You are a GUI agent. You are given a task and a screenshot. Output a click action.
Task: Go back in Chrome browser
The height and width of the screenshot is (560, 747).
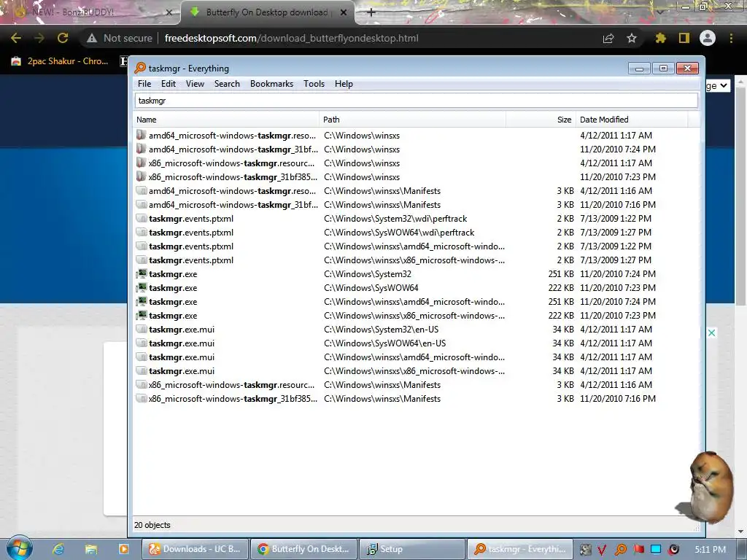pyautogui.click(x=16, y=38)
